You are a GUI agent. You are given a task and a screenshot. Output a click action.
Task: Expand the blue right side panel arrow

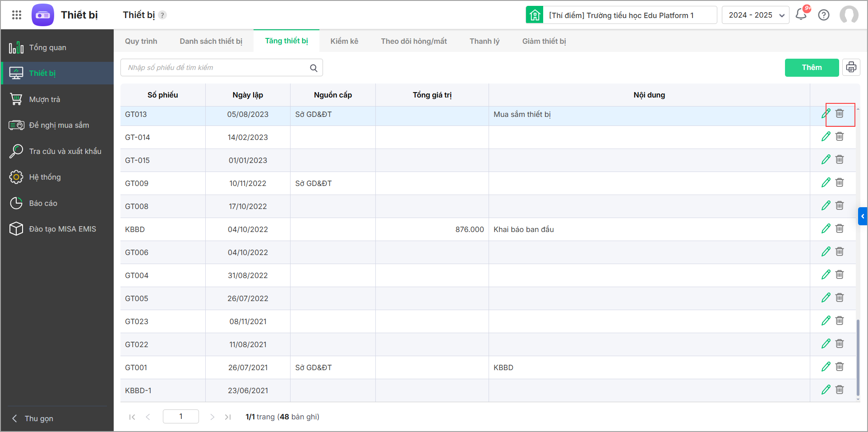(x=863, y=216)
